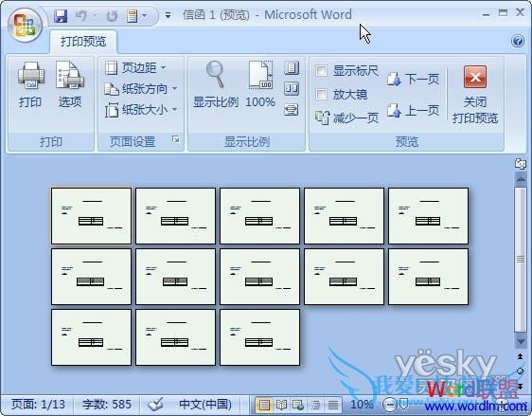The height and width of the screenshot is (416, 532).
Task: Click the zoom slider handle
Action: 403,405
